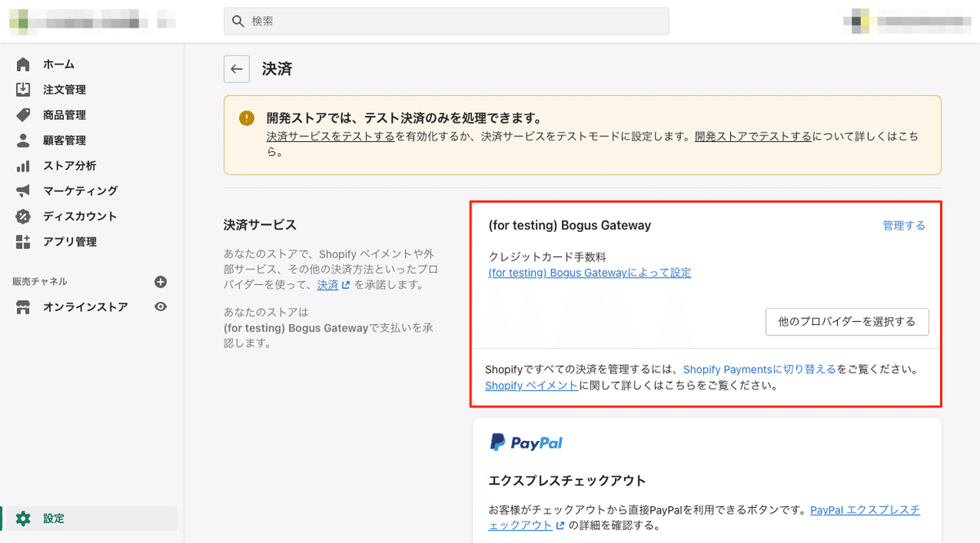Open アプリ管理 in the sidebar
Viewport: 980px width, 543px height.
[69, 242]
